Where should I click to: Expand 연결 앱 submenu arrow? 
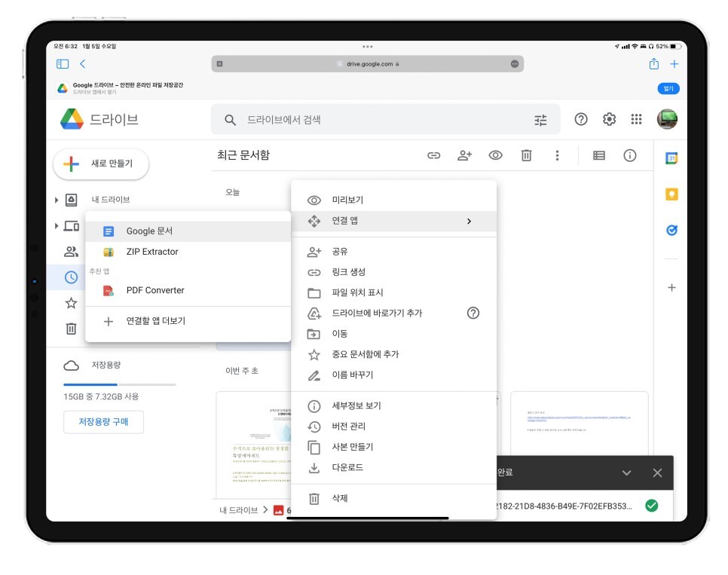pyautogui.click(x=469, y=221)
